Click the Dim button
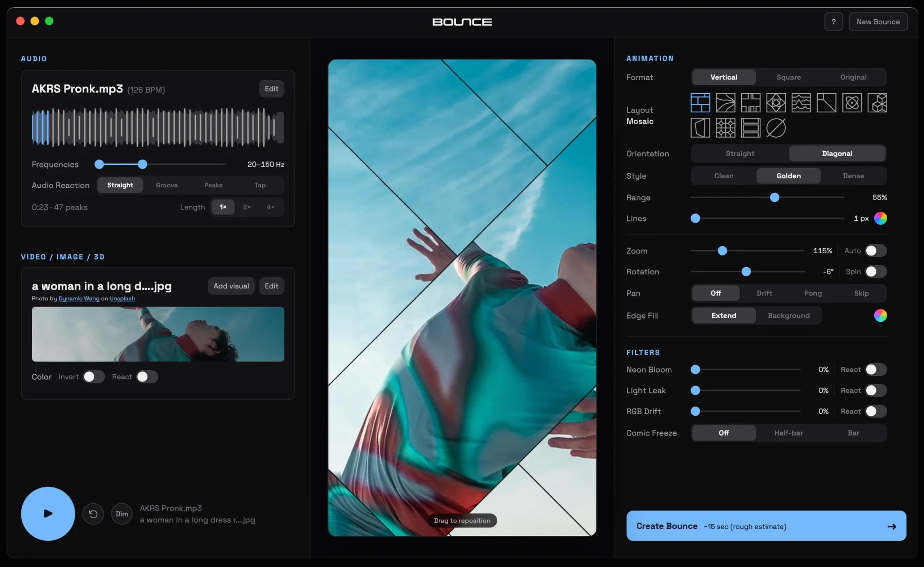Image resolution: width=924 pixels, height=567 pixels. tap(121, 514)
